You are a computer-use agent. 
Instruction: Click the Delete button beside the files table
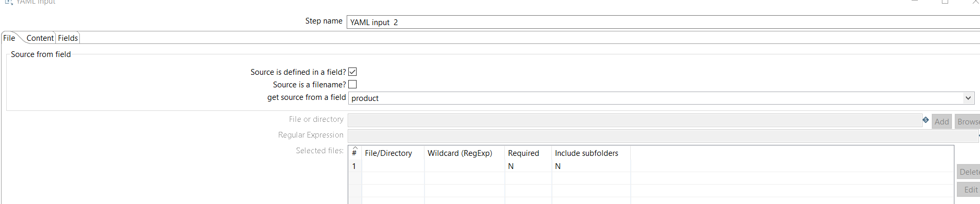(x=969, y=172)
